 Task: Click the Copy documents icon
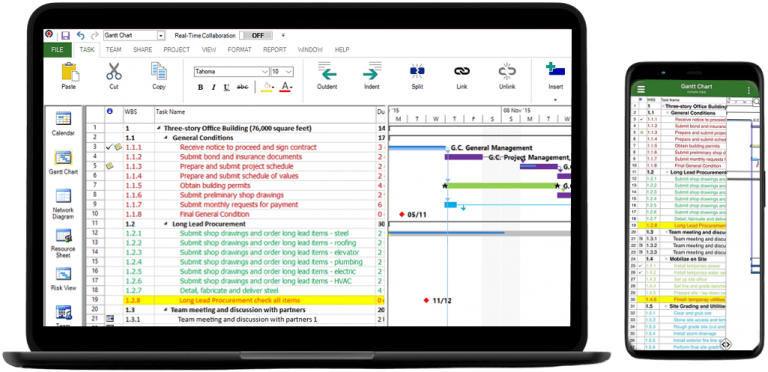(159, 71)
